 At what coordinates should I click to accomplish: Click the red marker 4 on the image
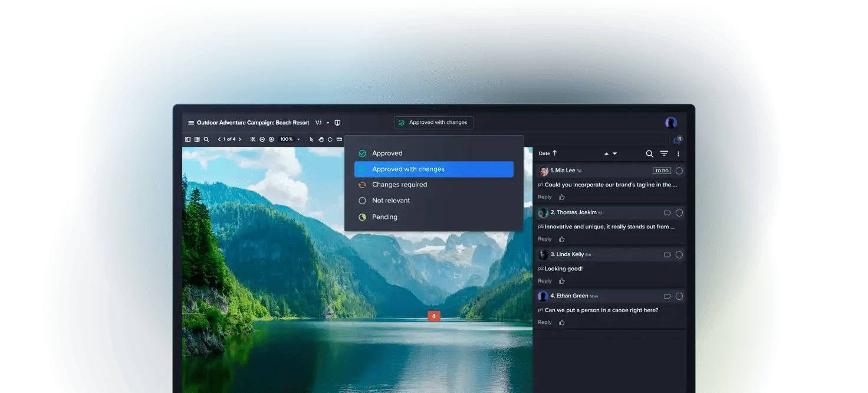(x=434, y=316)
